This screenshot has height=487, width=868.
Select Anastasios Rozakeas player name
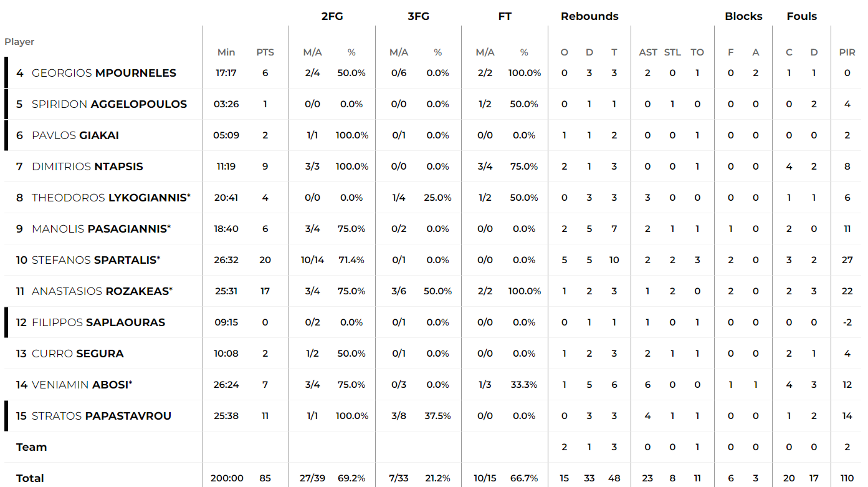(102, 291)
